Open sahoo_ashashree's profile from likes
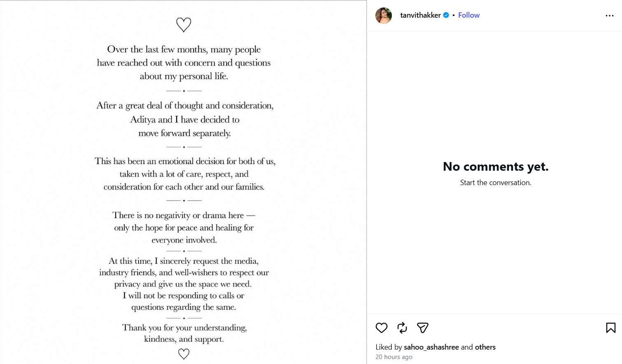This screenshot has height=364, width=622. point(431,347)
